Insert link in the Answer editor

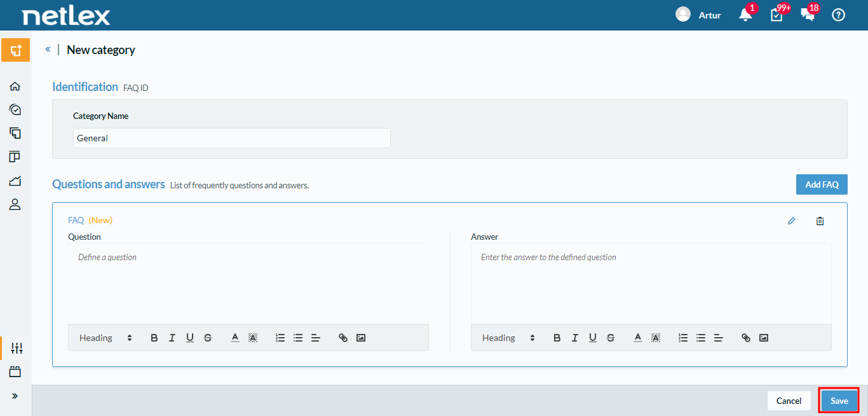(746, 338)
